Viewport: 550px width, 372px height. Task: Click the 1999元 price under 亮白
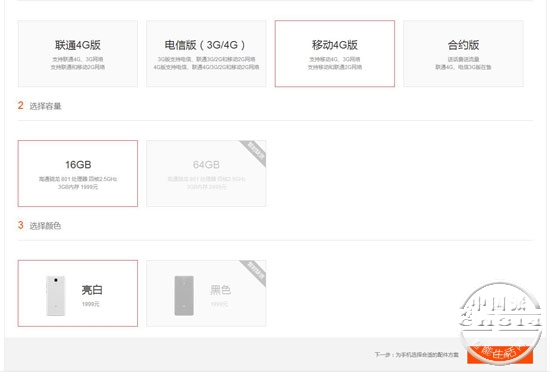click(x=90, y=304)
